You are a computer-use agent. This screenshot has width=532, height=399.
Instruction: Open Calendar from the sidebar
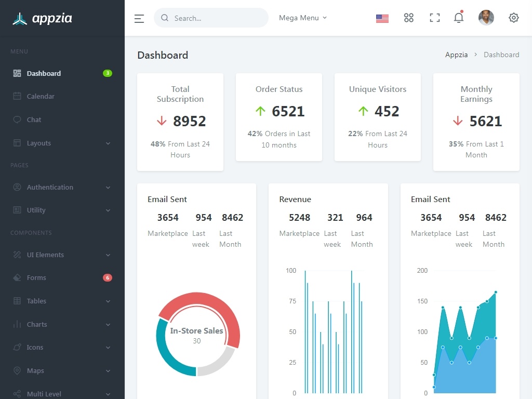(62, 96)
